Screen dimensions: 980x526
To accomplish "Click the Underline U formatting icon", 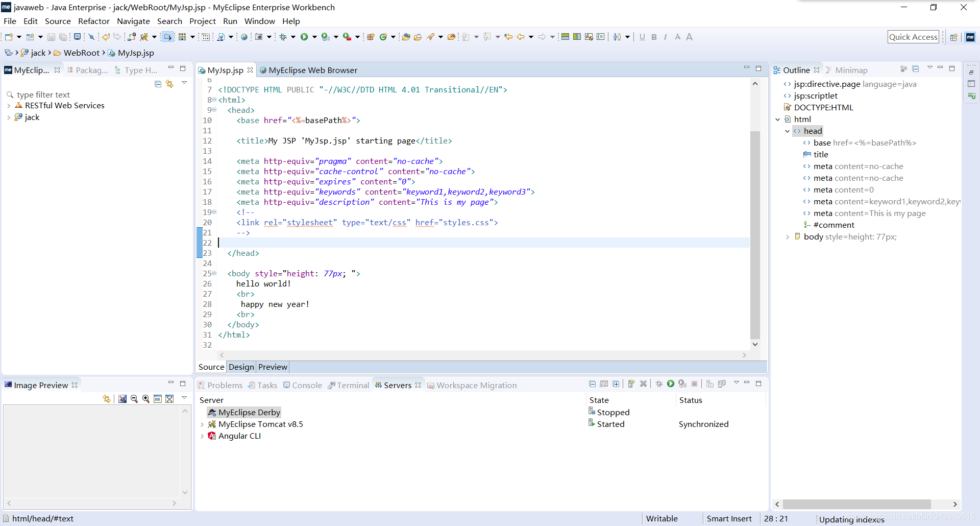I will (642, 37).
